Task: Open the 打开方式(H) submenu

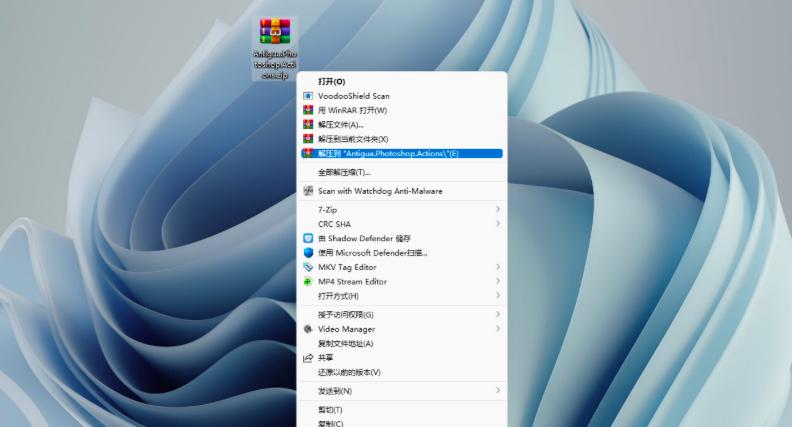Action: 402,296
